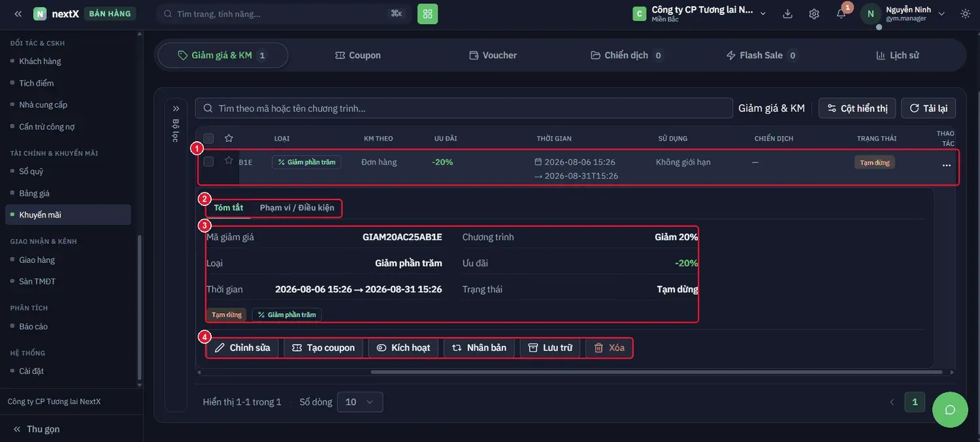The image size is (980, 442).
Task: Toggle light/dark theme sun icon
Action: click(x=966, y=14)
